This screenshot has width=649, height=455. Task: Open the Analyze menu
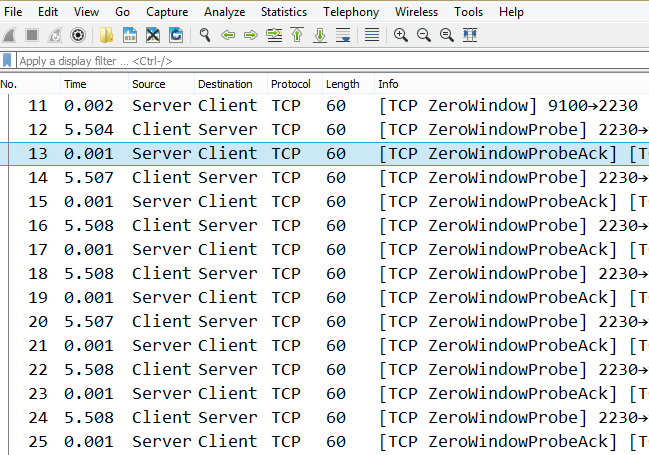pyautogui.click(x=224, y=12)
